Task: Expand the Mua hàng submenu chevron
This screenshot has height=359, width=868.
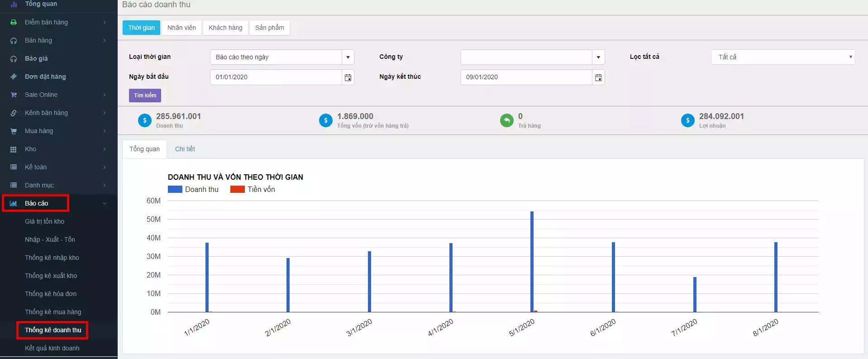Action: click(105, 131)
